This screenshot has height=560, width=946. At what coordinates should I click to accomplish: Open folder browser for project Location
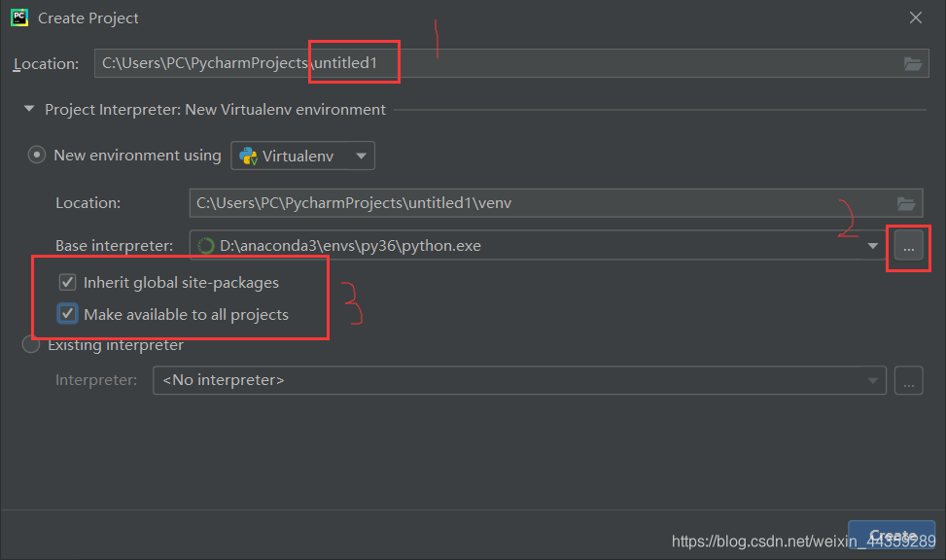912,63
